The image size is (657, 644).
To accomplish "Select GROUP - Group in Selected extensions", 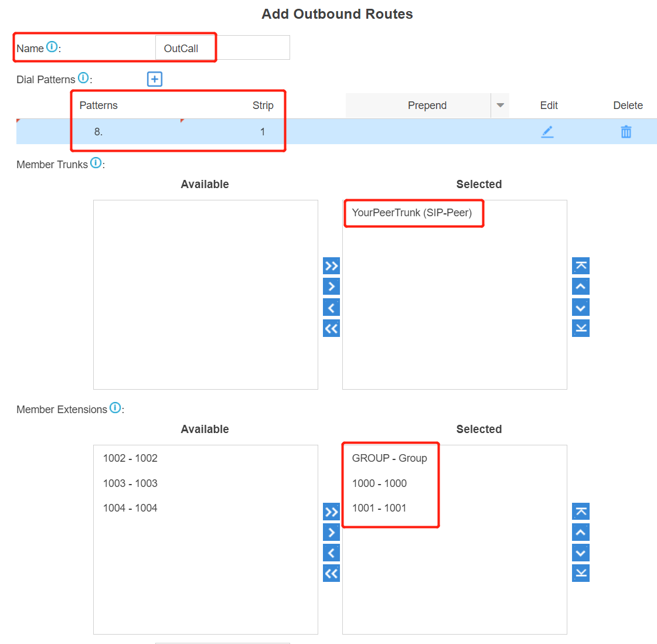I will pyautogui.click(x=389, y=458).
